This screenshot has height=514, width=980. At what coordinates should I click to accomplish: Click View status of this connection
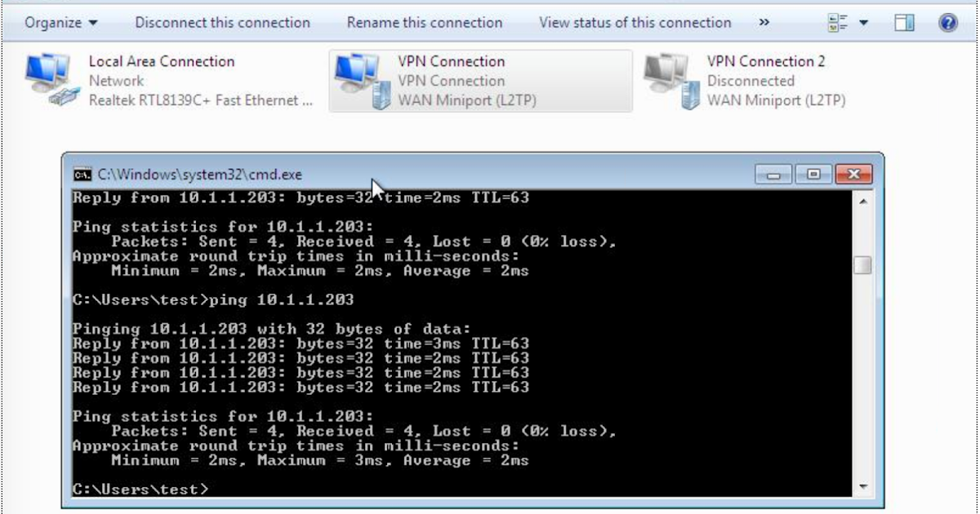tap(635, 23)
